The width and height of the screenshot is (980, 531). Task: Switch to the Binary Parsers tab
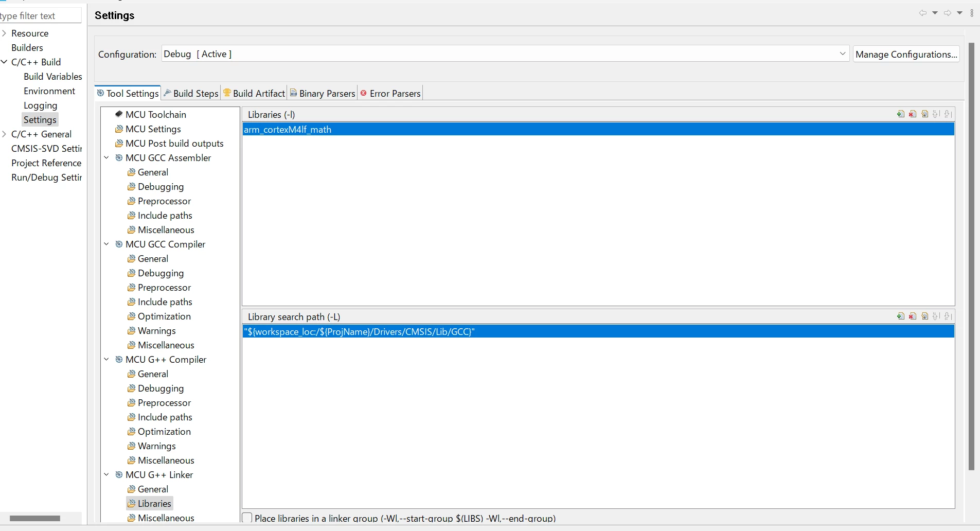[x=323, y=93]
